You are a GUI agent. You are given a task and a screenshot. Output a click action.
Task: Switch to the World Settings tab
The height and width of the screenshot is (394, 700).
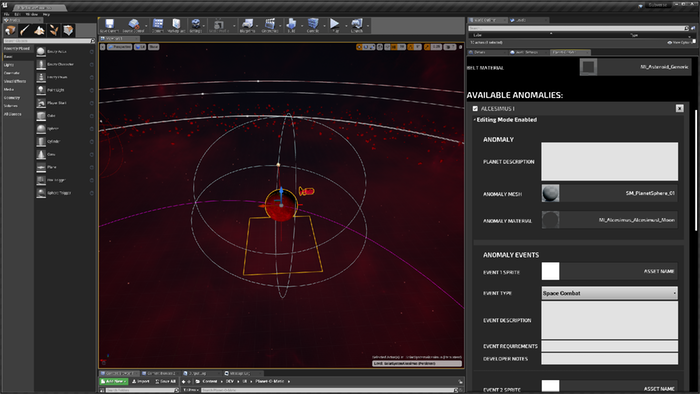coord(526,52)
